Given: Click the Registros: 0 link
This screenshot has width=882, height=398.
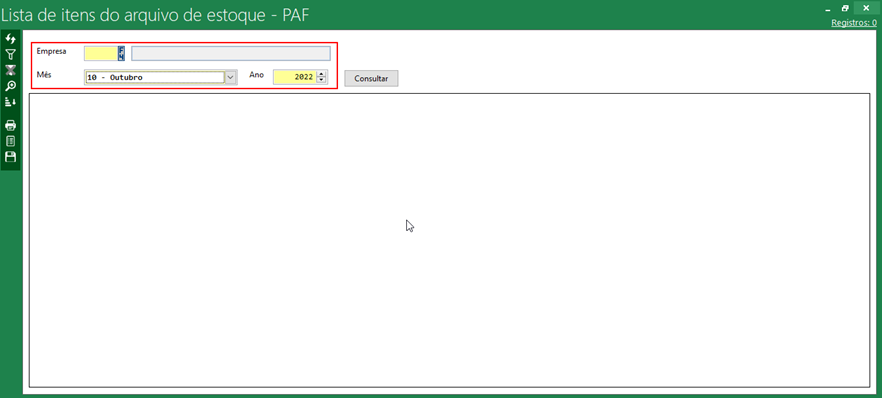Looking at the screenshot, I should coord(854,23).
